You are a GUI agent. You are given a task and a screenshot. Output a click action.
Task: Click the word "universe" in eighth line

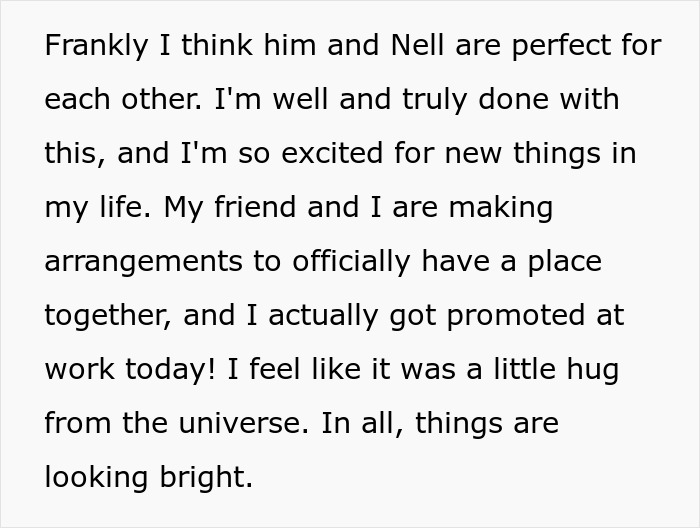click(241, 424)
